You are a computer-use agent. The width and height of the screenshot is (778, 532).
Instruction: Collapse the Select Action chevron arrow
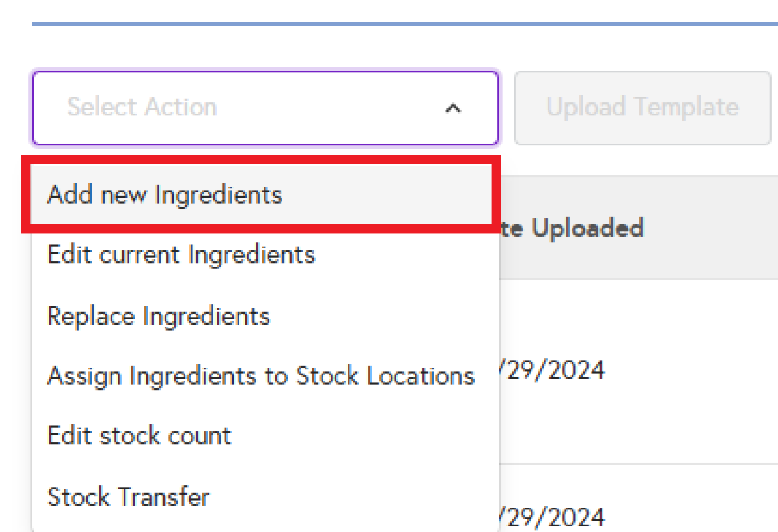pos(453,109)
